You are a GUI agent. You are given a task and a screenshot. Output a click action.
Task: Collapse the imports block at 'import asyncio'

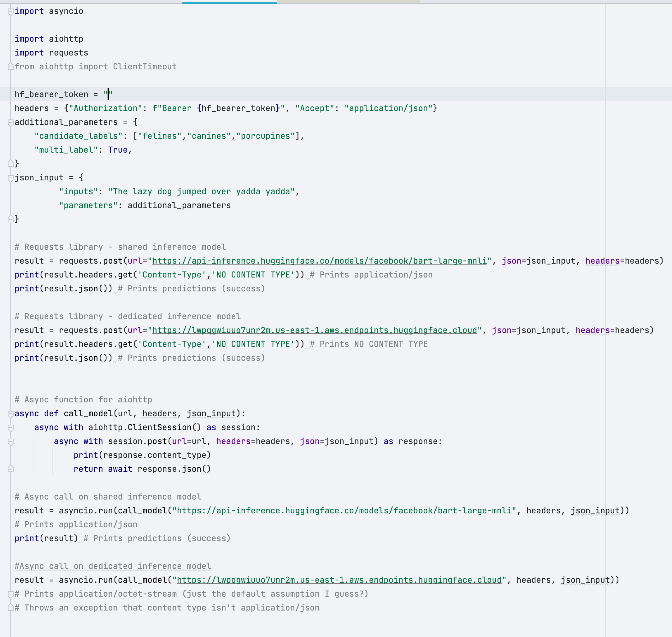click(x=10, y=12)
